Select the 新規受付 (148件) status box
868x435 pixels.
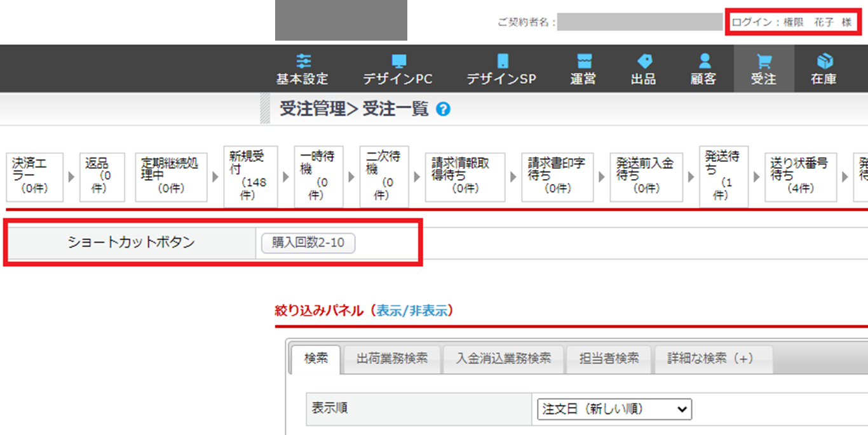[x=251, y=177]
